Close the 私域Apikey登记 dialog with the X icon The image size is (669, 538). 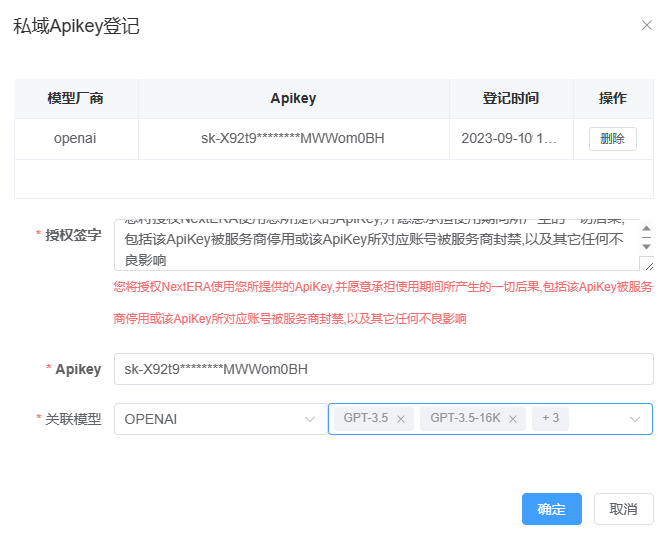pos(647,25)
